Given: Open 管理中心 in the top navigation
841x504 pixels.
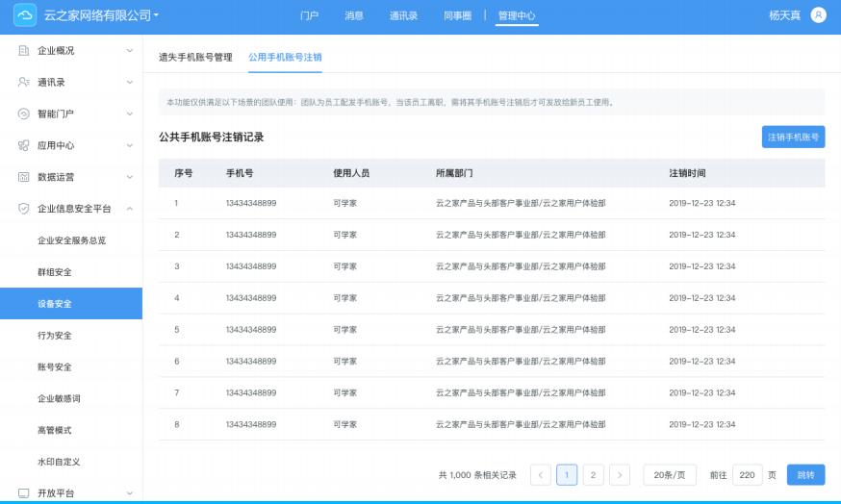Looking at the screenshot, I should (517, 15).
